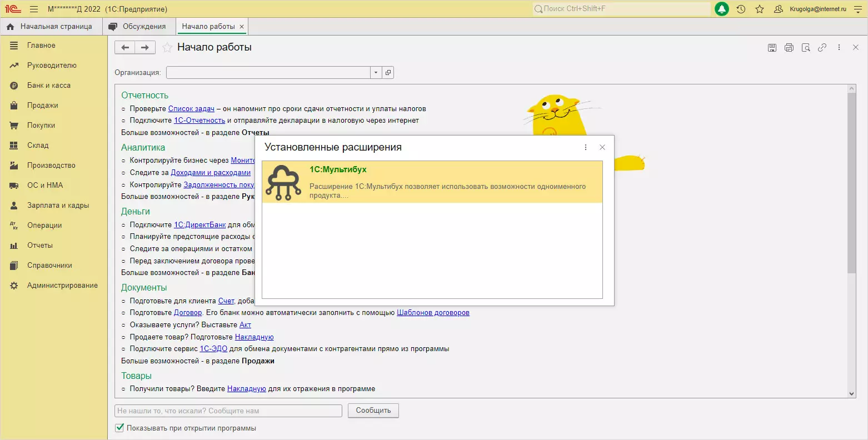Click the user account icon

tap(779, 9)
